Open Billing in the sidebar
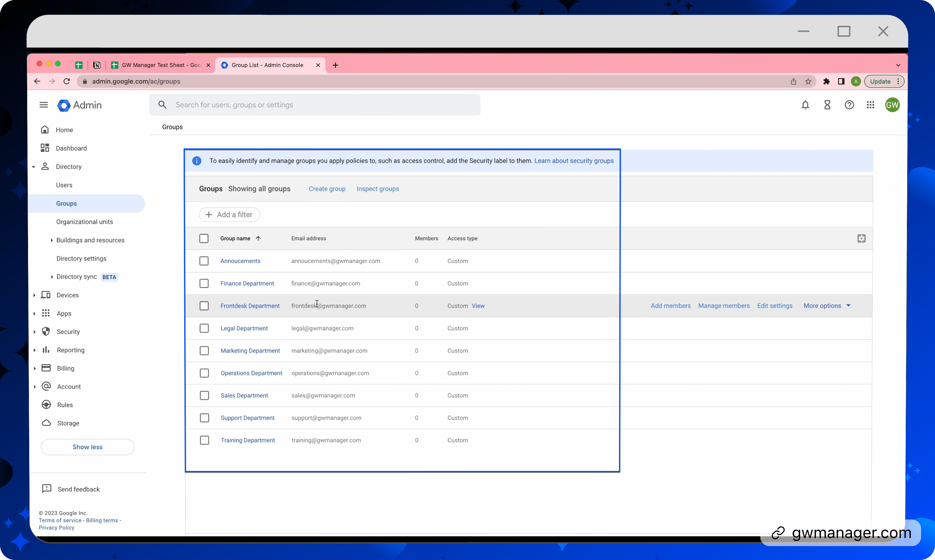 pyautogui.click(x=65, y=368)
